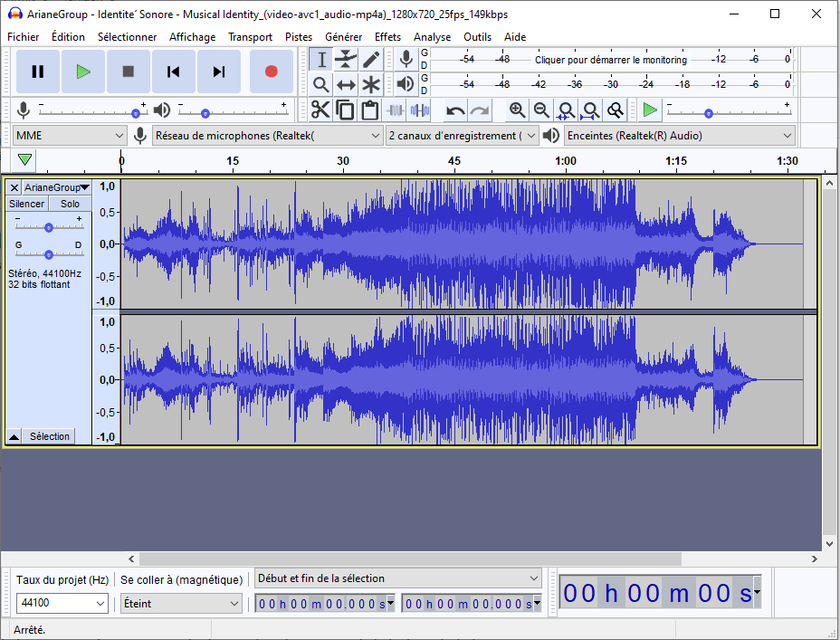The image size is (840, 640).
Task: Click the Cut scissors icon
Action: (x=320, y=110)
